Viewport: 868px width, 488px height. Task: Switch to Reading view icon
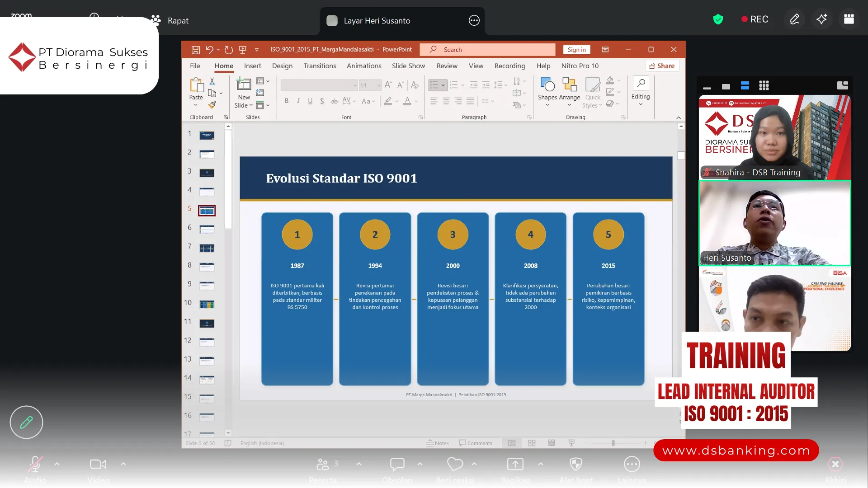point(552,443)
